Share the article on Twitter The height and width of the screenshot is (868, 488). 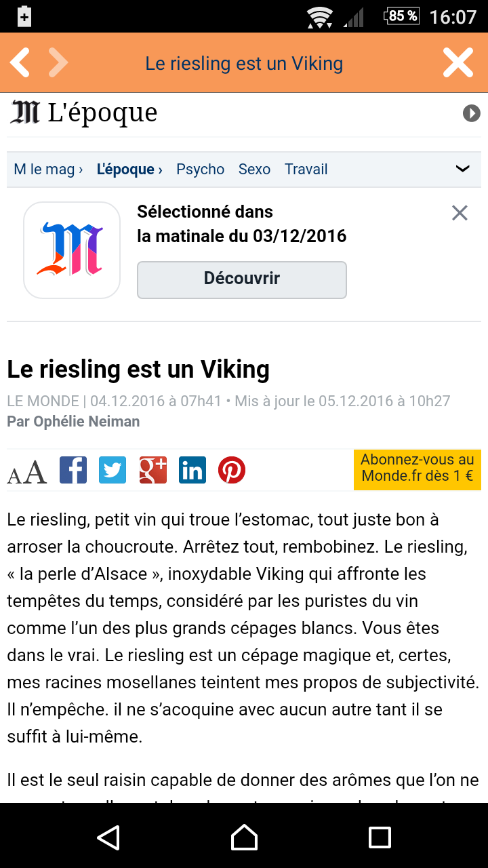click(x=113, y=470)
